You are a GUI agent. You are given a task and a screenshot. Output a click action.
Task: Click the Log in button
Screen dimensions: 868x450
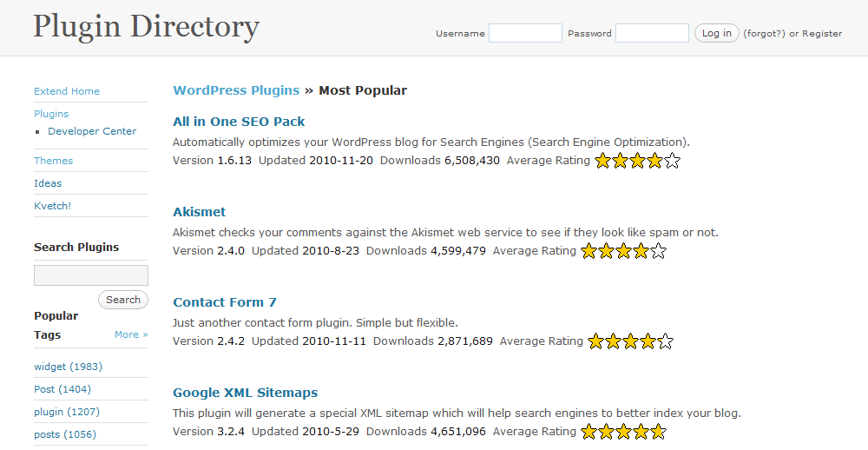716,33
